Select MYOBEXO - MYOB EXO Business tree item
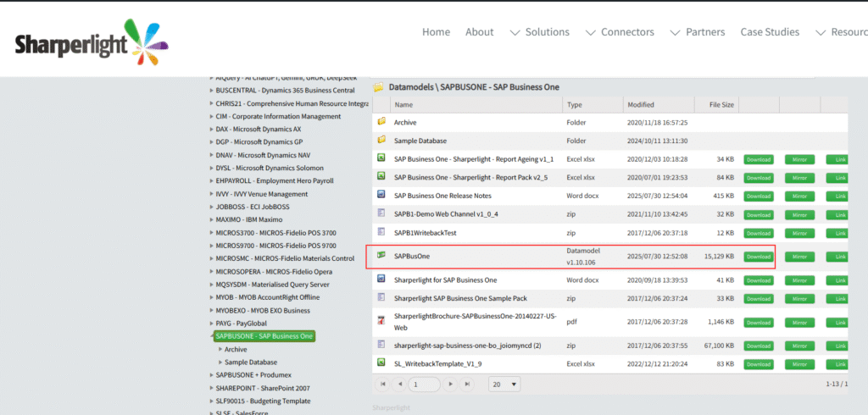868x415 pixels. (263, 311)
